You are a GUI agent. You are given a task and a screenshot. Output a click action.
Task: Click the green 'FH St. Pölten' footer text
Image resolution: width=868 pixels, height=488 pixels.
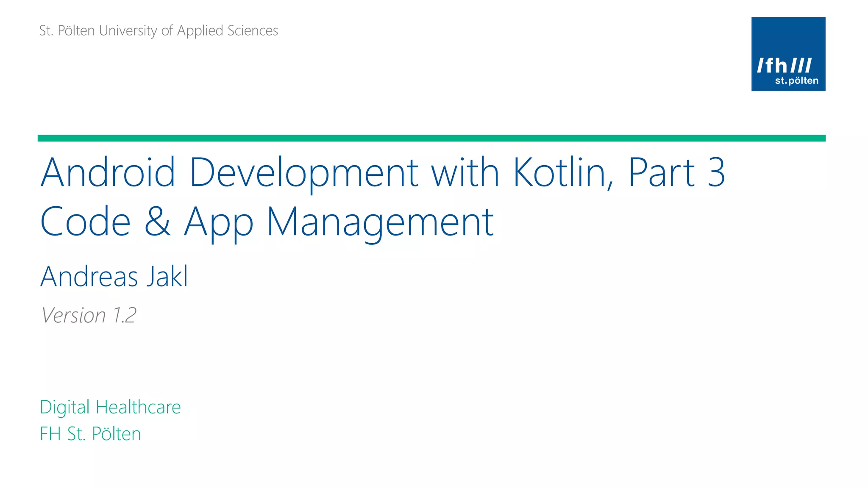pyautogui.click(x=90, y=434)
